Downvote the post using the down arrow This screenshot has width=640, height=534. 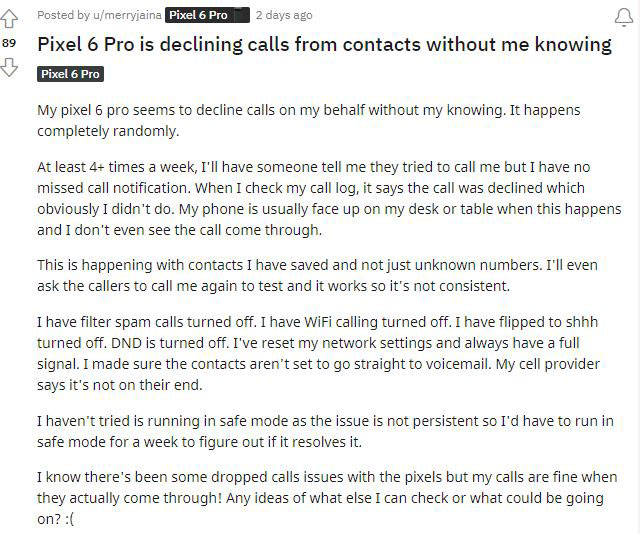9,67
